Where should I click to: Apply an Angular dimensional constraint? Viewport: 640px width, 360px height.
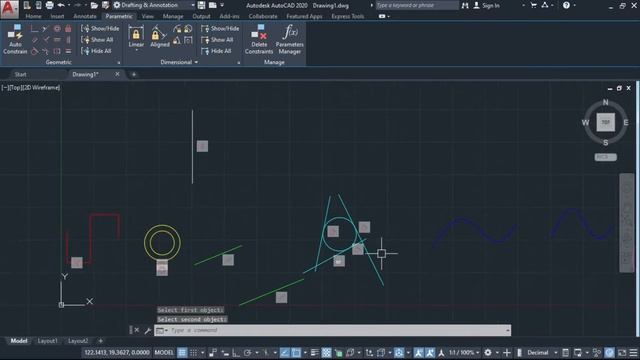click(177, 40)
